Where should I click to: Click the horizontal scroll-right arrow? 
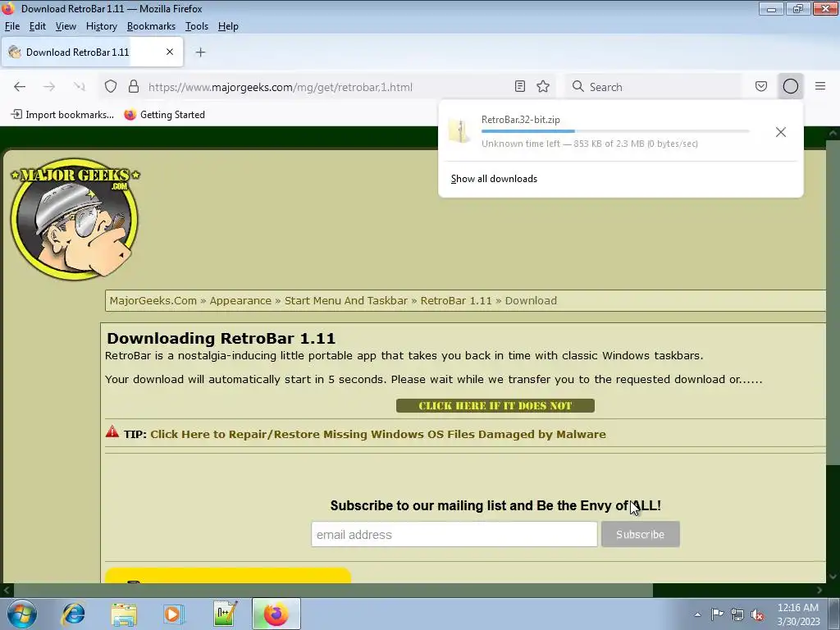[819, 590]
